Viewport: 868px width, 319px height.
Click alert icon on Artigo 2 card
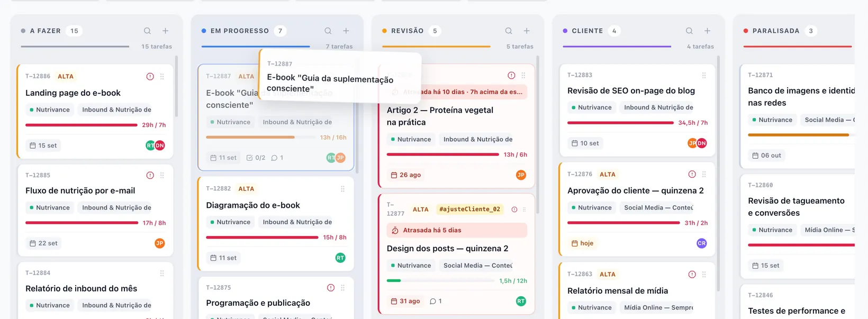(x=511, y=76)
